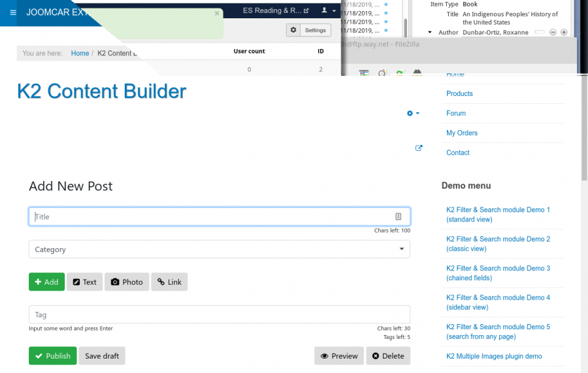Open K2 Filter & Search module Demo 4

coord(498,302)
